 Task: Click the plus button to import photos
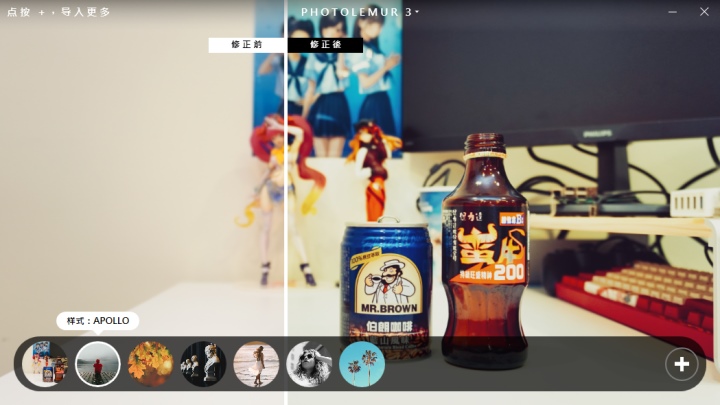(681, 364)
